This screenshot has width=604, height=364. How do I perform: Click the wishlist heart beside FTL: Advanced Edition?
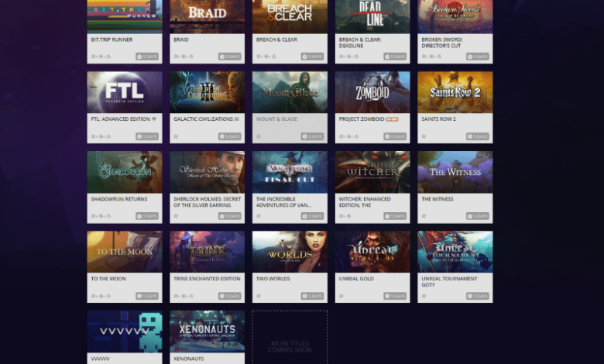pos(154,119)
